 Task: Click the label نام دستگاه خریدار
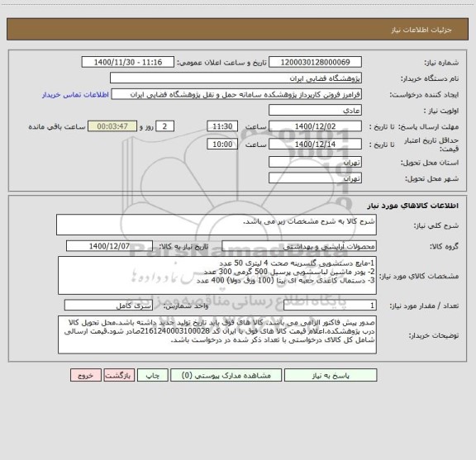[430, 79]
